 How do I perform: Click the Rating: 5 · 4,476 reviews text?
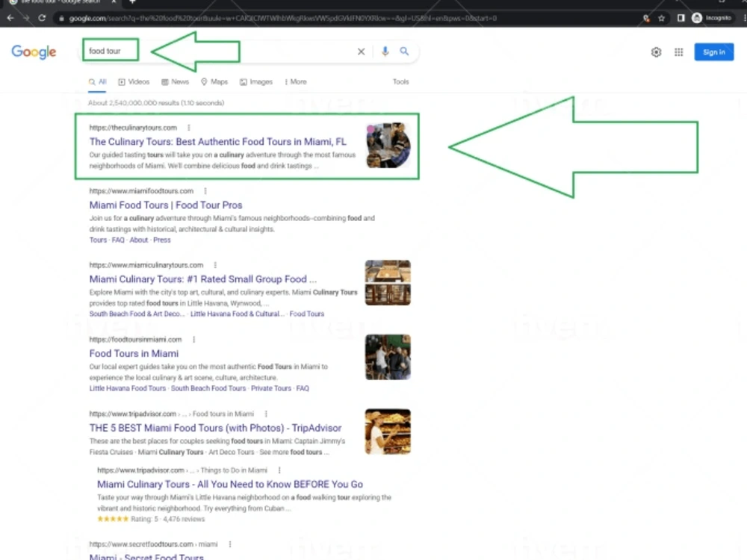click(167, 519)
